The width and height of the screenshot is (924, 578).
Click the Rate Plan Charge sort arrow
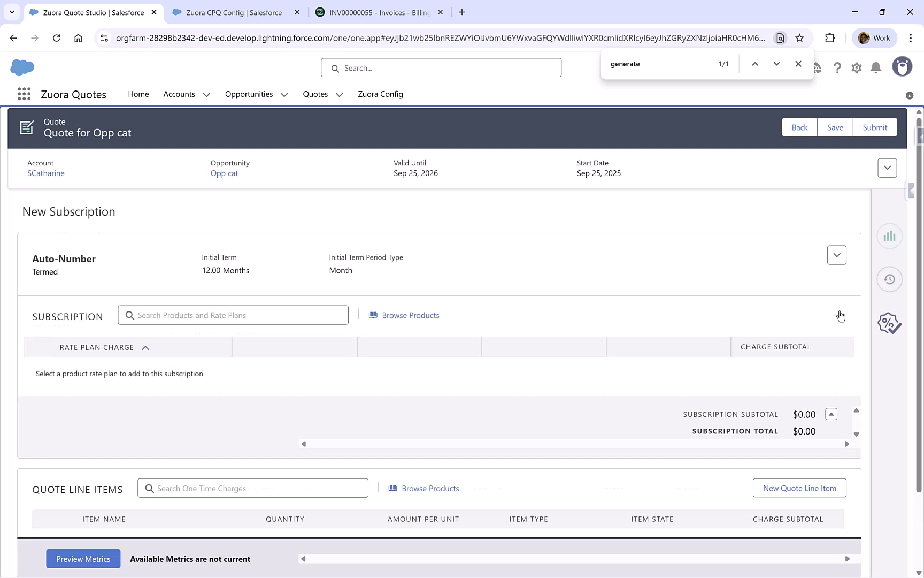coord(145,347)
